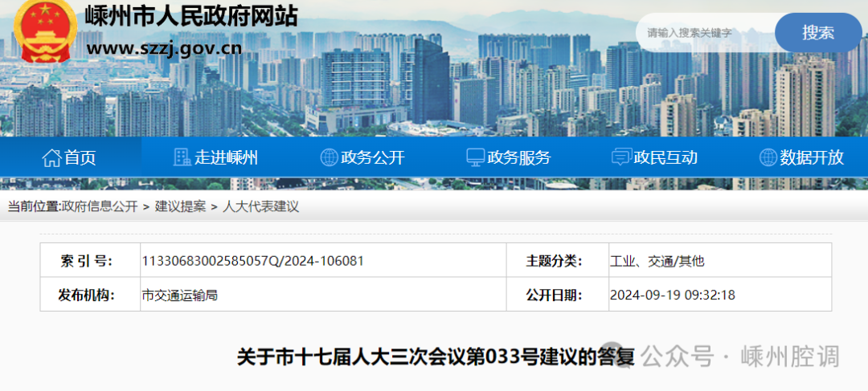Image resolution: width=868 pixels, height=391 pixels.
Task: Click the monitor icon beside 政务服务
Action: 475,157
